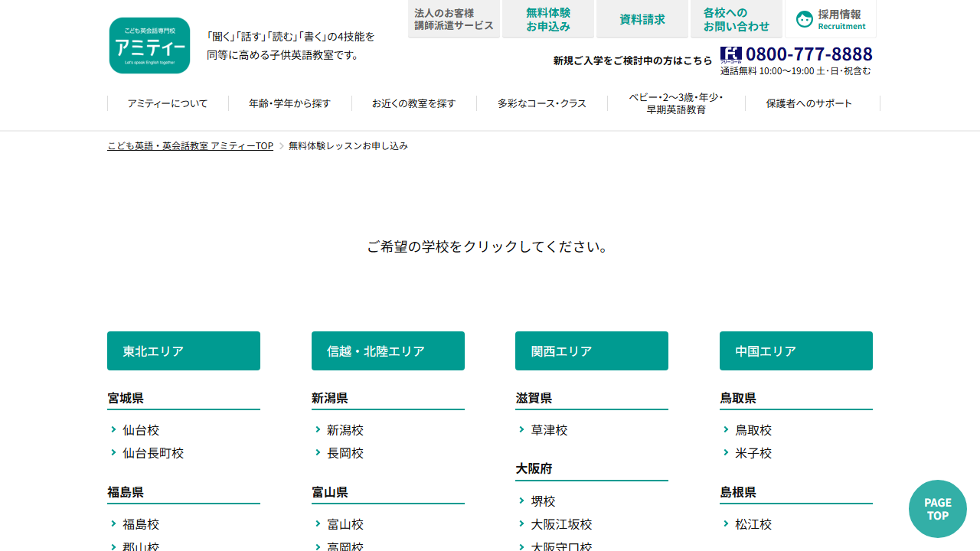Go to こども英語・英会話教室 アミティーTOP breadcrumb

click(x=190, y=145)
